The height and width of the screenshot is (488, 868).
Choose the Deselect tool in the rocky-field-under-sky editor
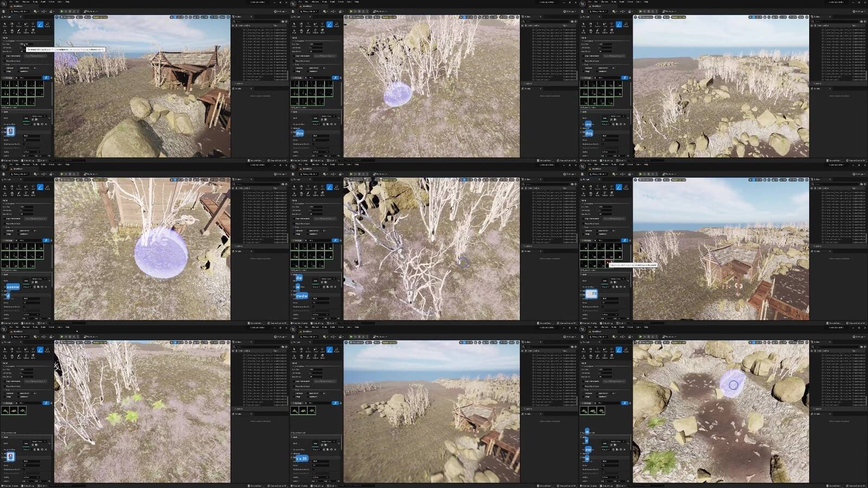[x=598, y=24]
